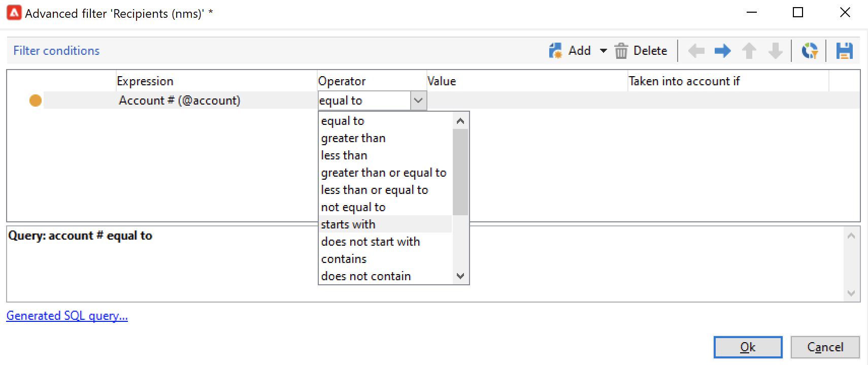868x365 pixels.
Task: Click the blue floppy disk save icon
Action: (x=844, y=51)
